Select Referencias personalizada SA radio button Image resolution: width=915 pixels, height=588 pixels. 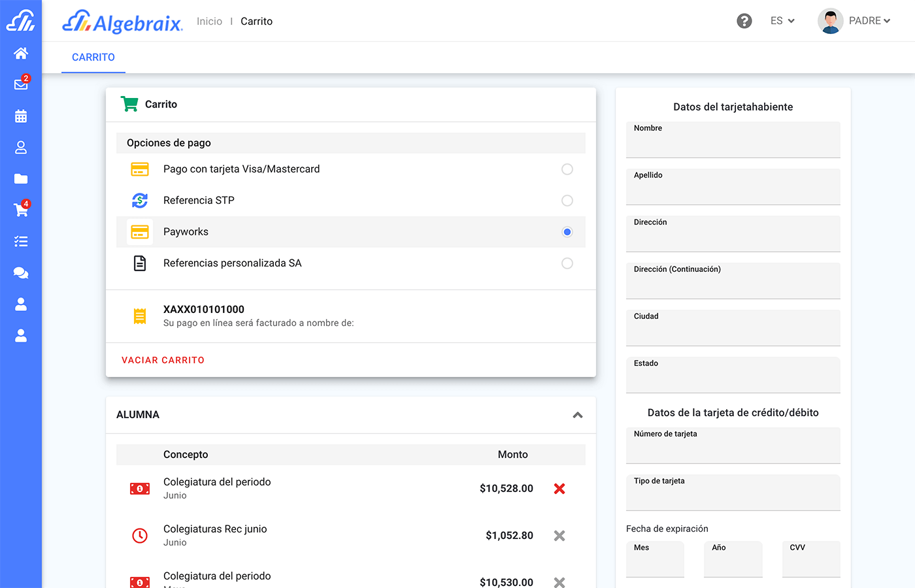[x=567, y=263]
